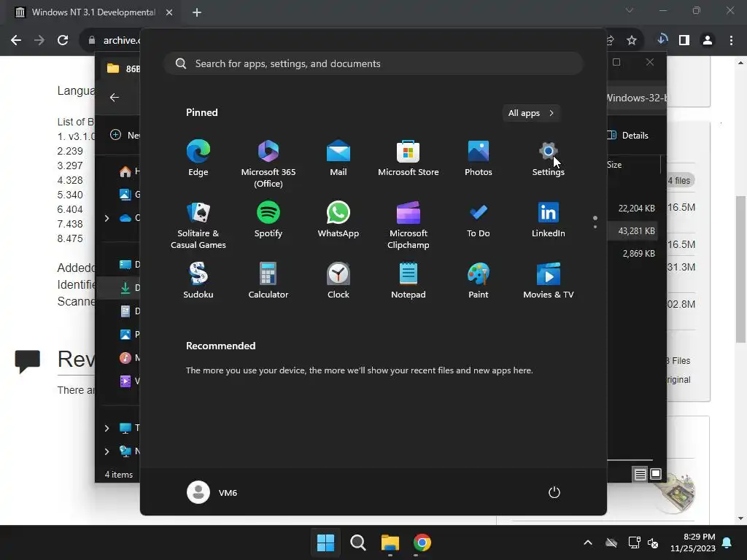Open the Clock app
Image resolution: width=747 pixels, height=560 pixels.
(x=338, y=281)
